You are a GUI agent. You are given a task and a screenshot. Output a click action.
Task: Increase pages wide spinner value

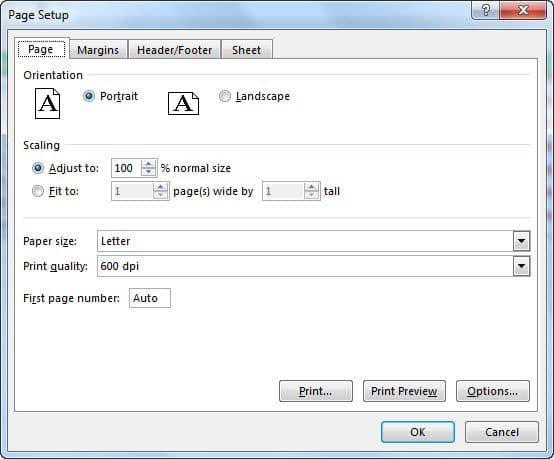point(161,187)
